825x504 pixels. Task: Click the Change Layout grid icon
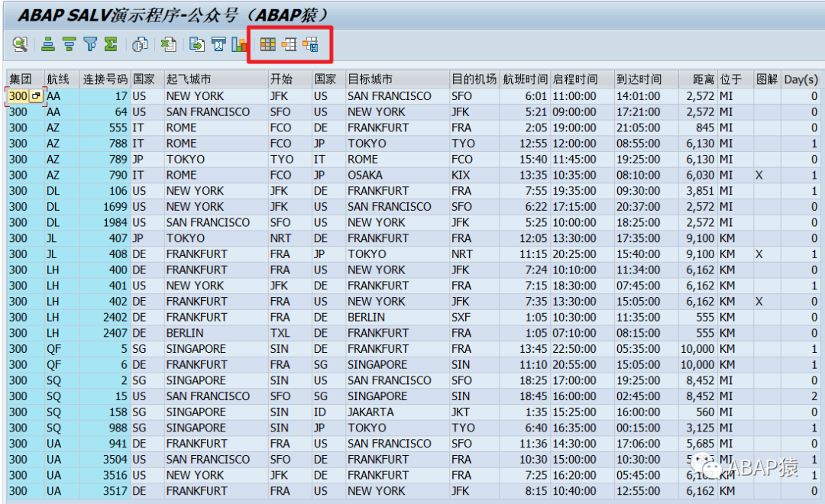coord(268,44)
